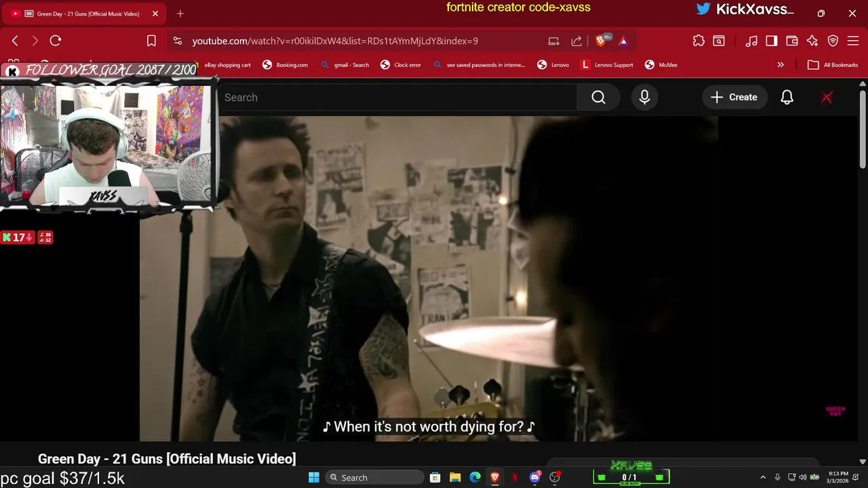The height and width of the screenshot is (488, 868).
Task: Open site information icon in address bar
Action: click(178, 41)
